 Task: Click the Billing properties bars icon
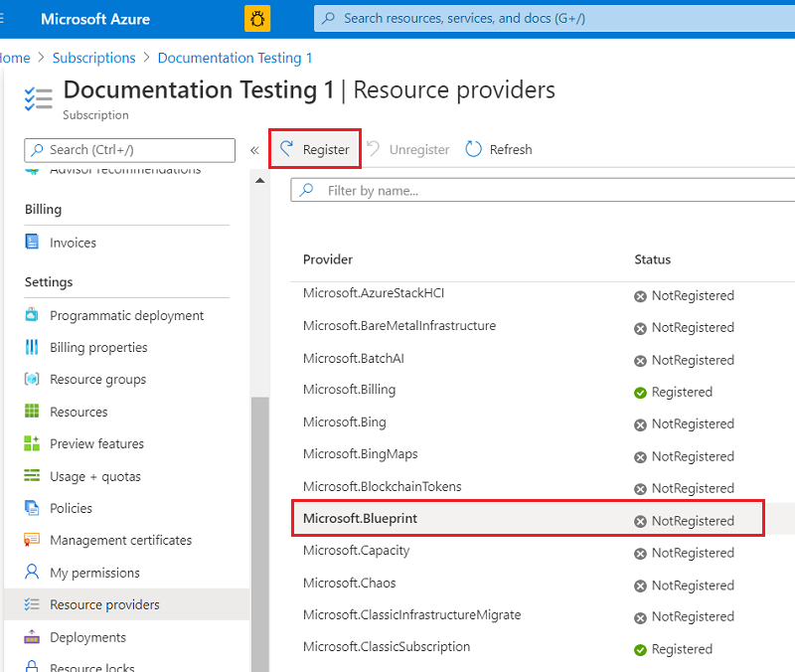click(x=32, y=347)
